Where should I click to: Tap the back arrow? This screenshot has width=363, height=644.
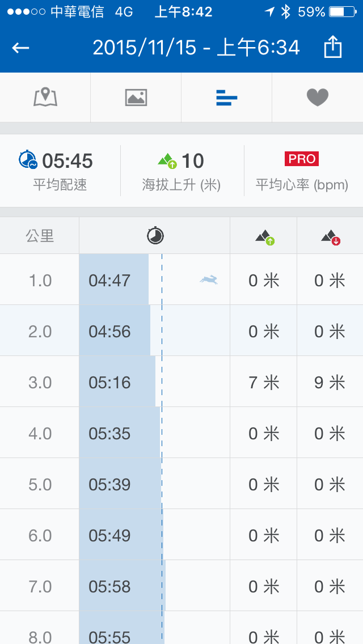pyautogui.click(x=21, y=48)
